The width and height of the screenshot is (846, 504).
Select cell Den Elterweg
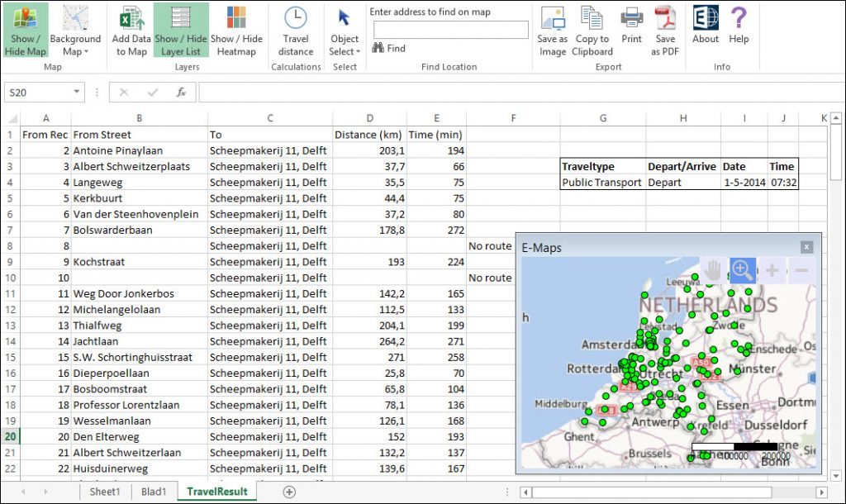[x=139, y=436]
